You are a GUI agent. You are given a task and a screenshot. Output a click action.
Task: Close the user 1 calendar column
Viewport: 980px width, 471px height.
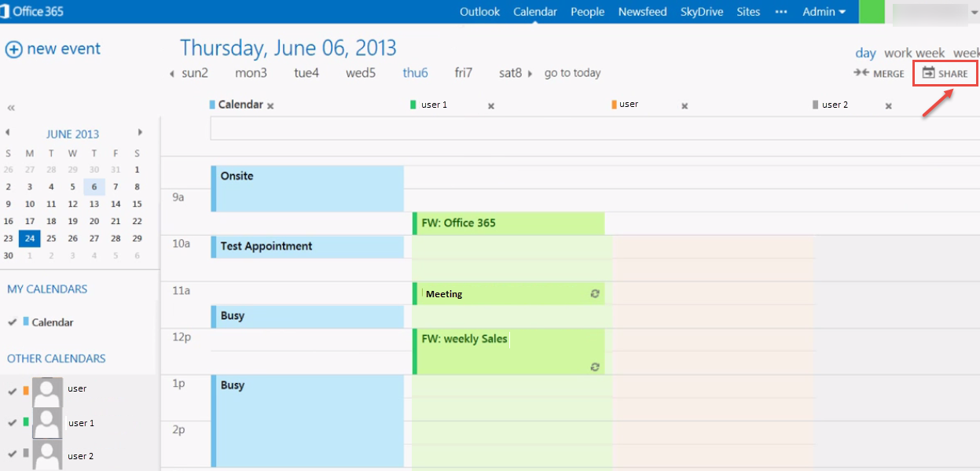491,106
